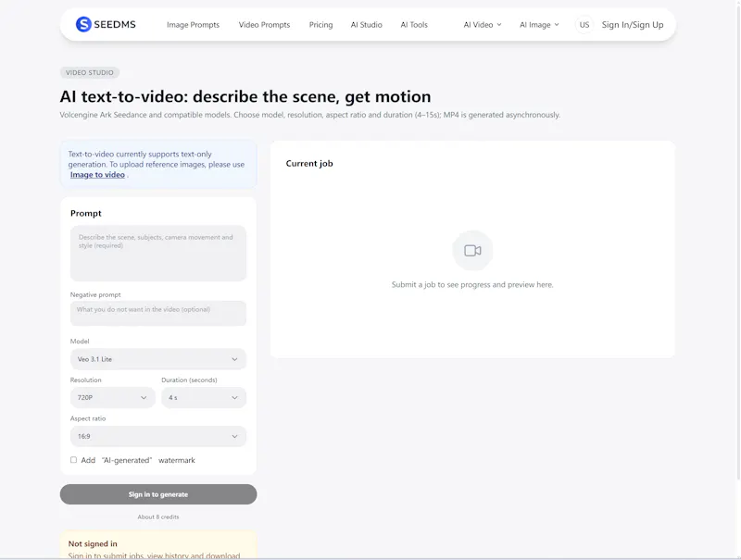This screenshot has width=741, height=560.
Task: Click the SEEDMS brand name
Action: pos(115,25)
